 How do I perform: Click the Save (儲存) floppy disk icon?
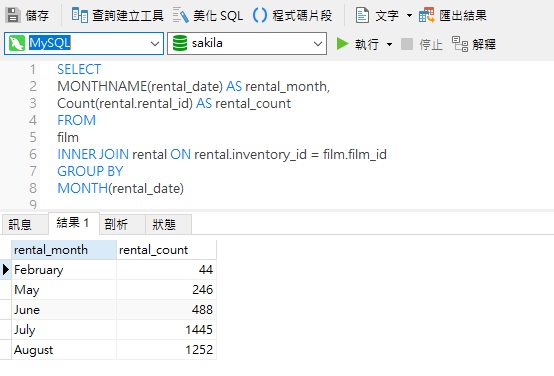pos(13,15)
